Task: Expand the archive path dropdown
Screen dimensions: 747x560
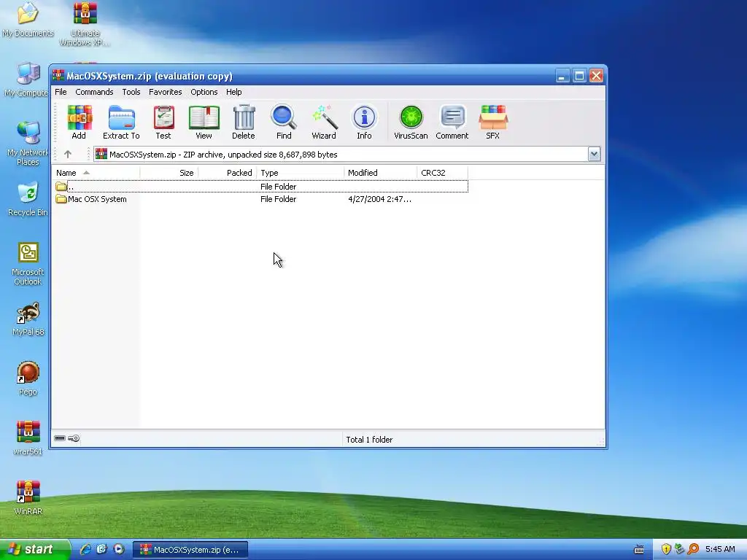Action: tap(594, 155)
